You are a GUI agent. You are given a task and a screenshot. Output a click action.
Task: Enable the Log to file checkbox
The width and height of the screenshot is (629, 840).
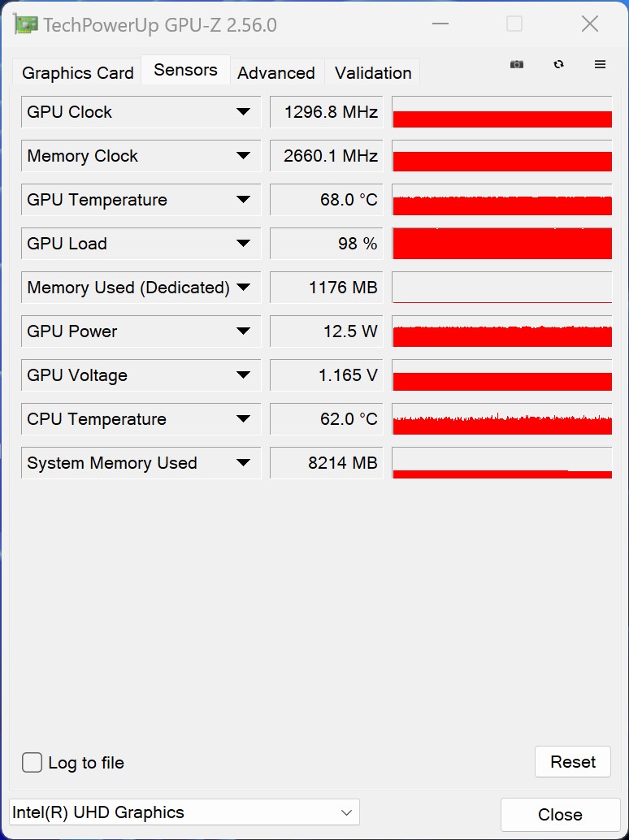[32, 762]
